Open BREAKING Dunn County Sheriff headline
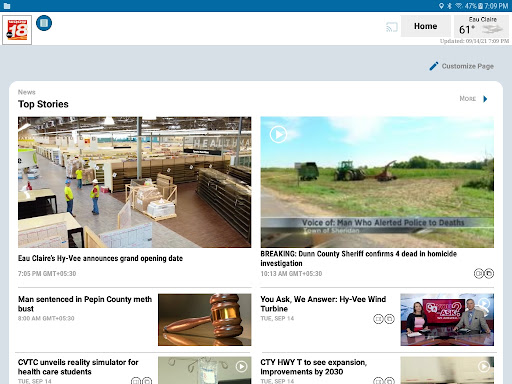512x384 pixels. tap(359, 258)
